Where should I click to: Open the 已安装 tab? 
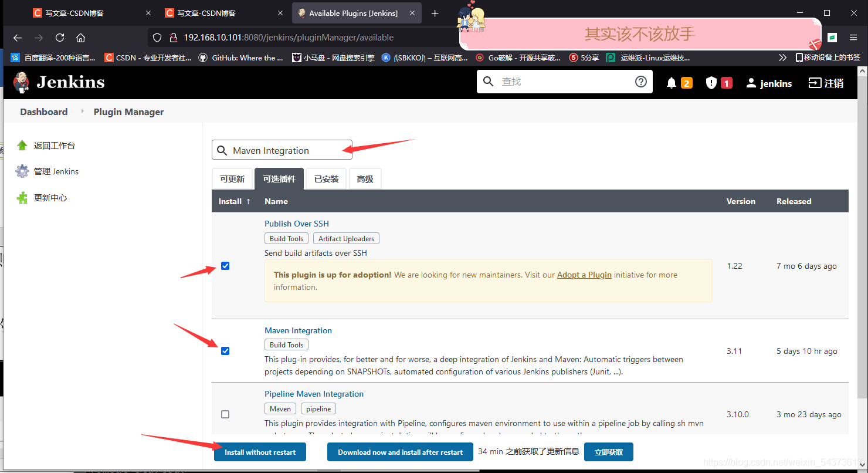(x=327, y=179)
